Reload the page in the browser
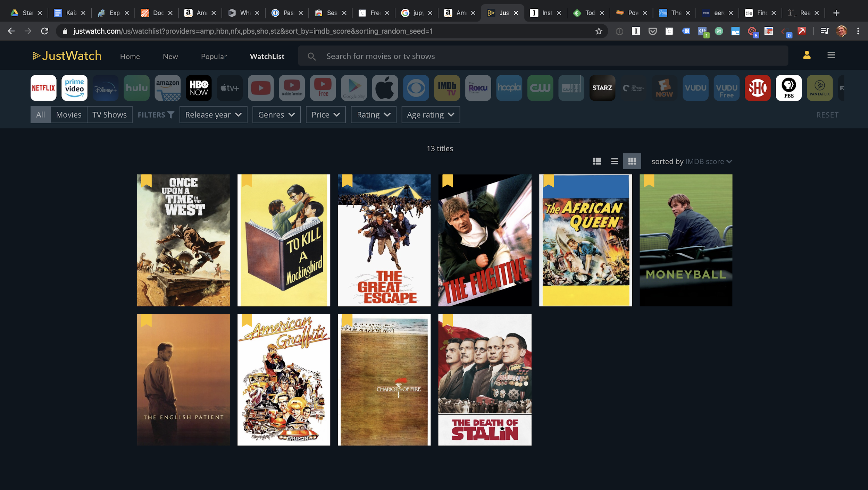Image resolution: width=868 pixels, height=490 pixels. (44, 31)
